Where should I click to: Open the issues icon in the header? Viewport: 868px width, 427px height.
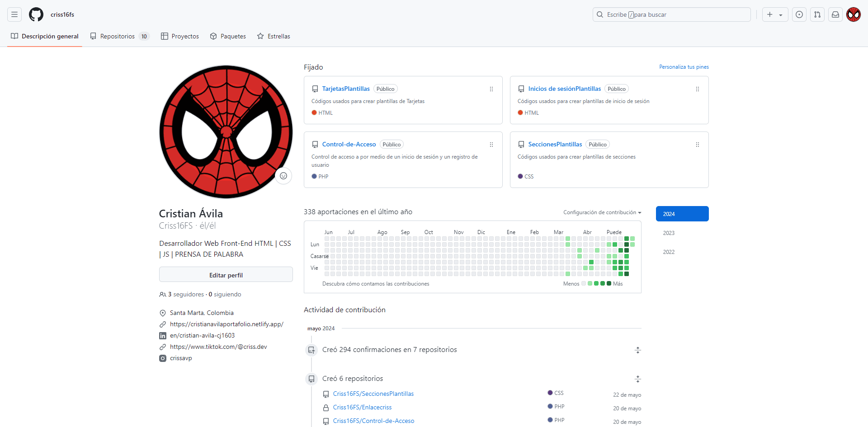pos(799,14)
